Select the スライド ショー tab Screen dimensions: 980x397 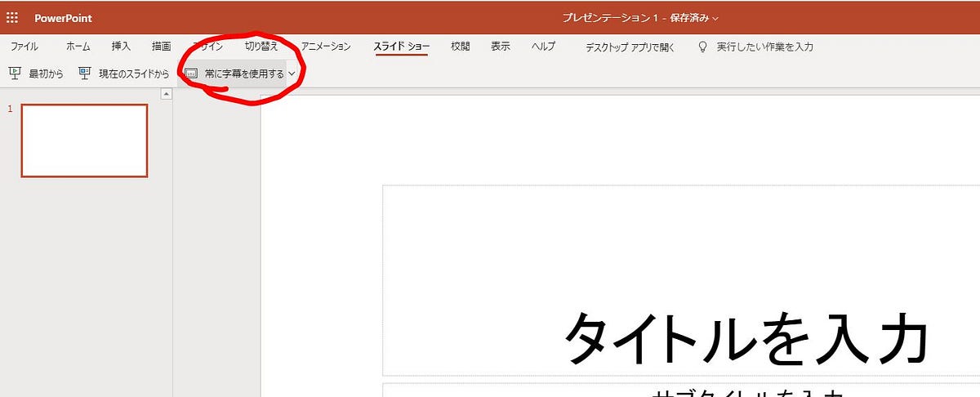pyautogui.click(x=402, y=47)
